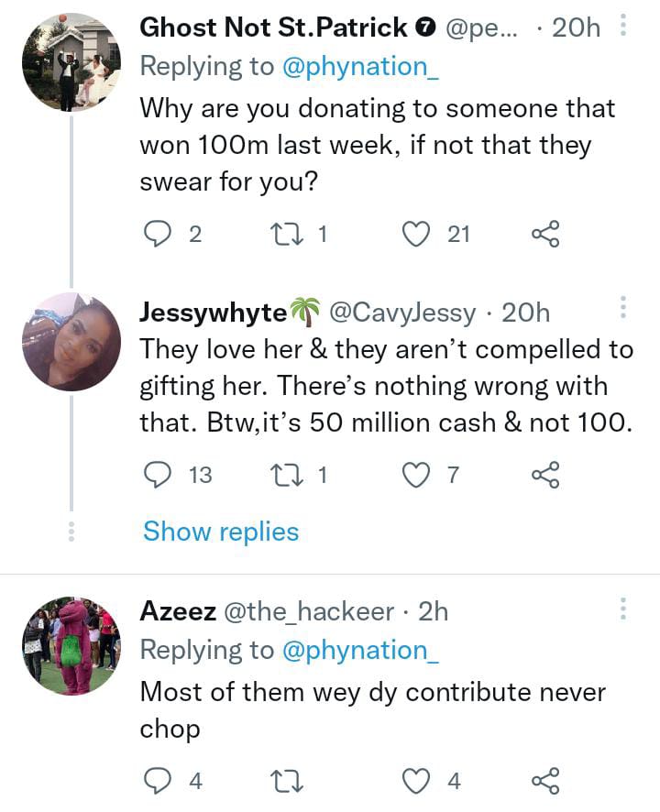Like Azeez's tweet

point(417,781)
